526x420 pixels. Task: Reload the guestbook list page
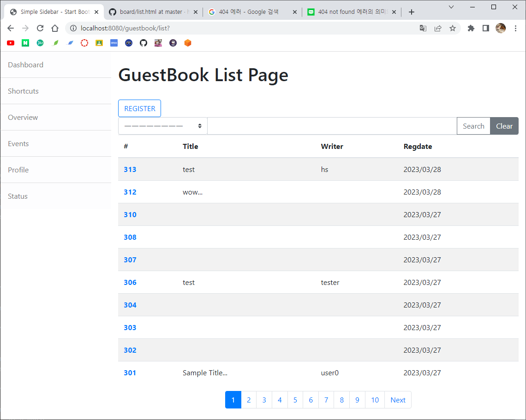click(40, 28)
